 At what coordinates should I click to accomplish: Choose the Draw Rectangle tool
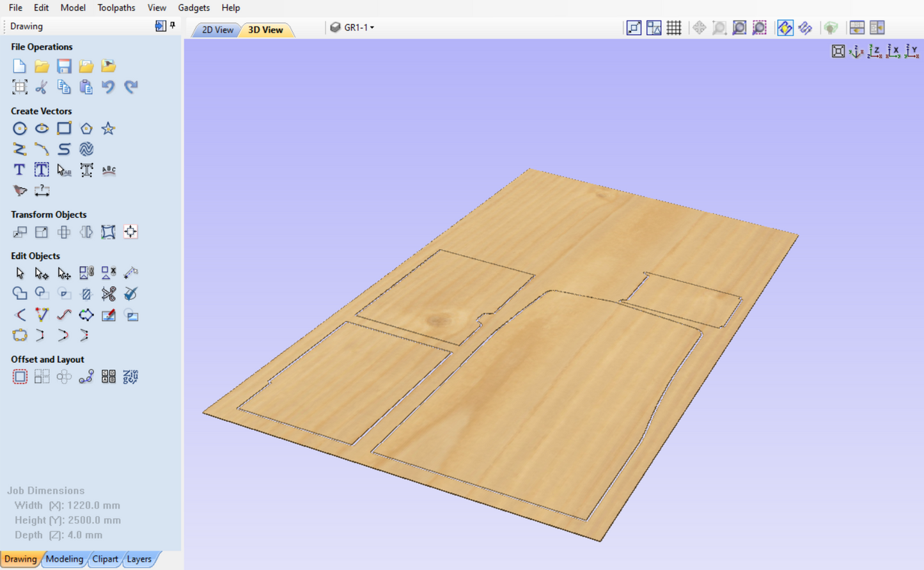[64, 129]
